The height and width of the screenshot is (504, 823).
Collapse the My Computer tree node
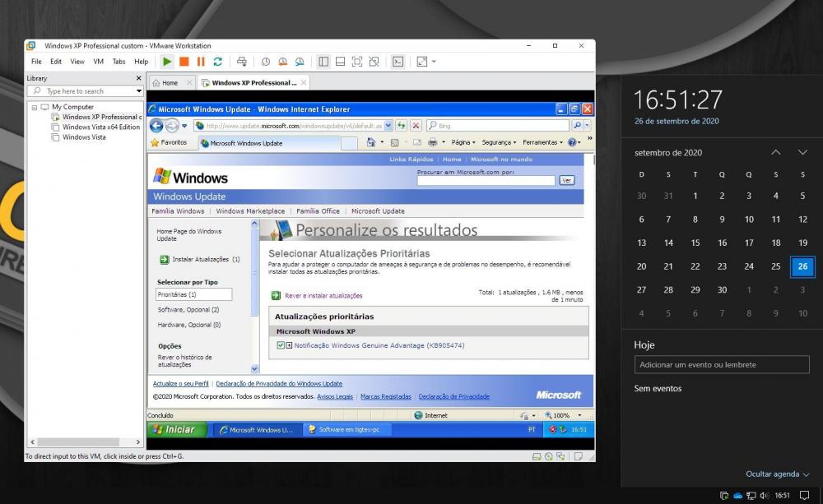point(35,107)
